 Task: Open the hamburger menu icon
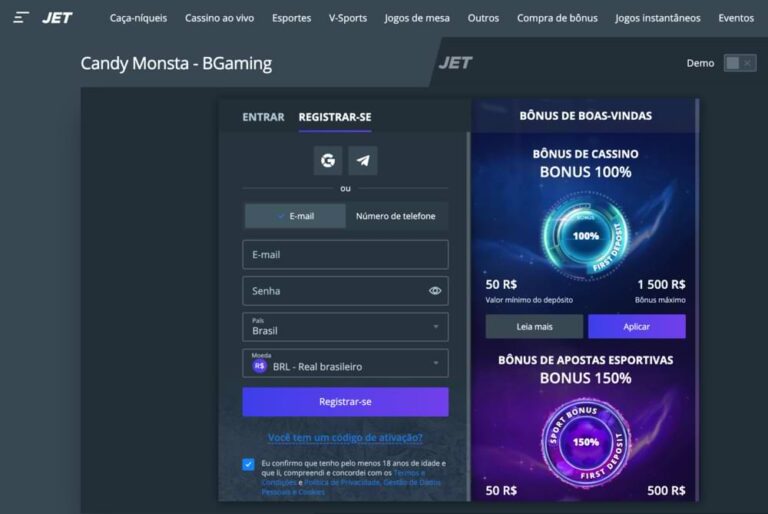point(21,18)
